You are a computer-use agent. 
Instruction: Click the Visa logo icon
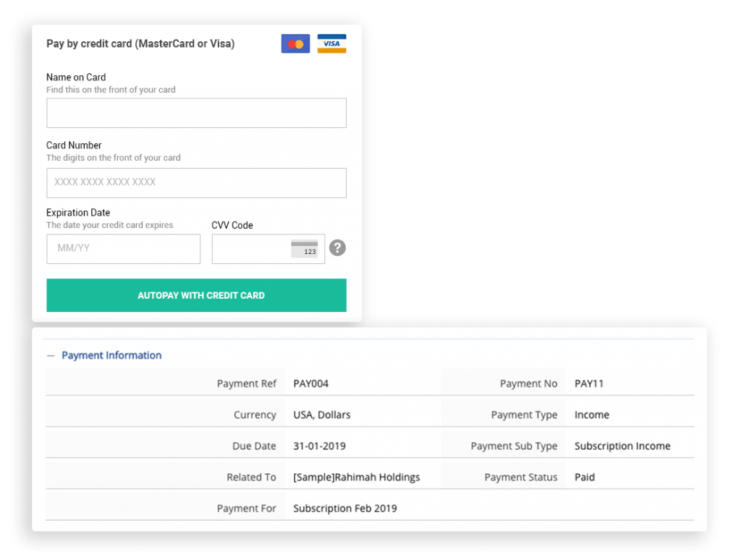331,43
